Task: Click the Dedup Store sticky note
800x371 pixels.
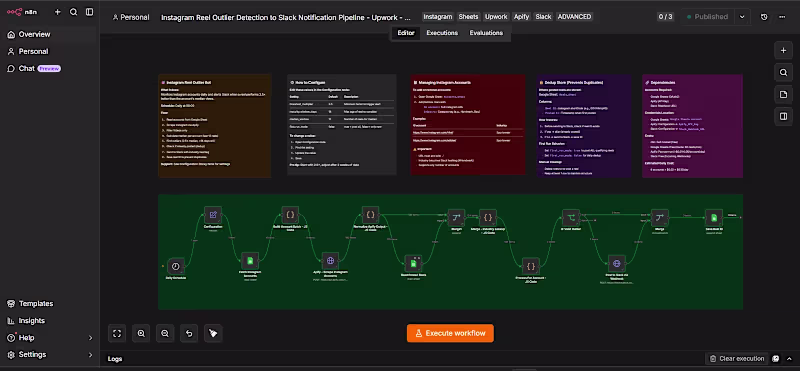Action: click(584, 126)
